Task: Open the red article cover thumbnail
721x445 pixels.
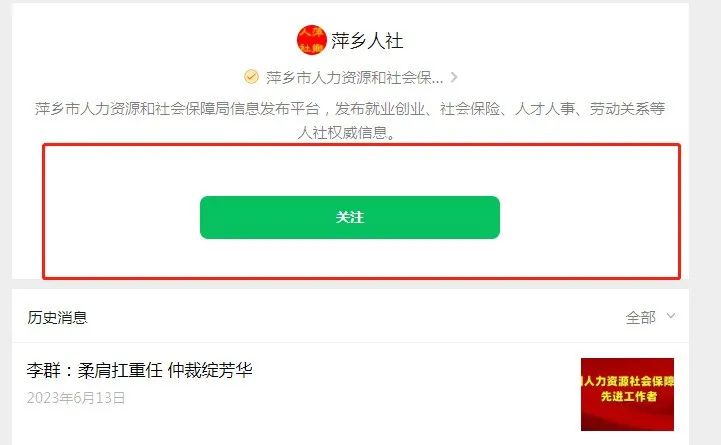Action: pyautogui.click(x=627, y=394)
